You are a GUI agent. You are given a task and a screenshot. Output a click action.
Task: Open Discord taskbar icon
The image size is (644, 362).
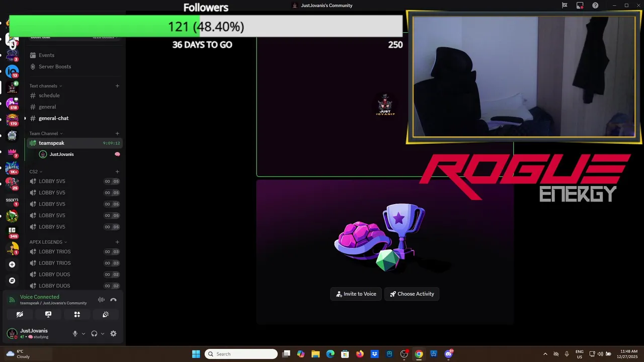(448, 354)
